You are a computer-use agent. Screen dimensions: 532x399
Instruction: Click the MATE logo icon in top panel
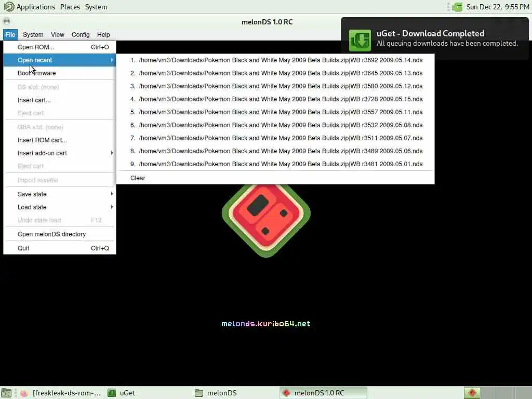[8, 7]
